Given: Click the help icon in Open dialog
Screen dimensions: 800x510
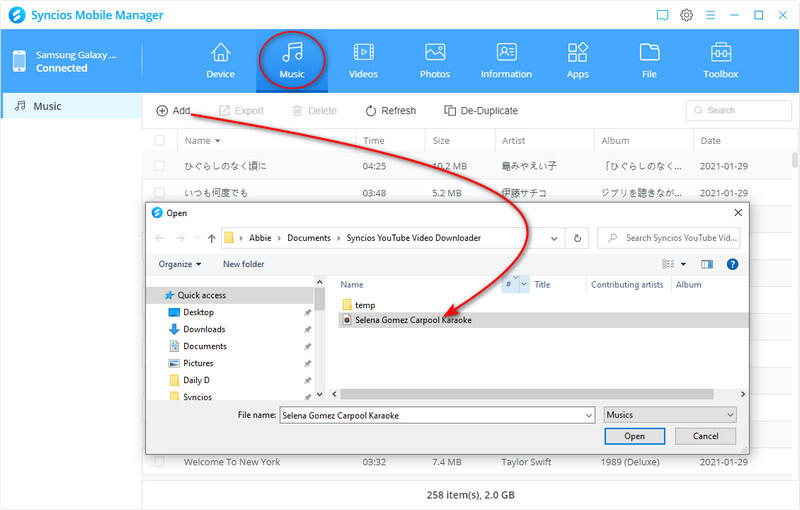Looking at the screenshot, I should tap(732, 264).
